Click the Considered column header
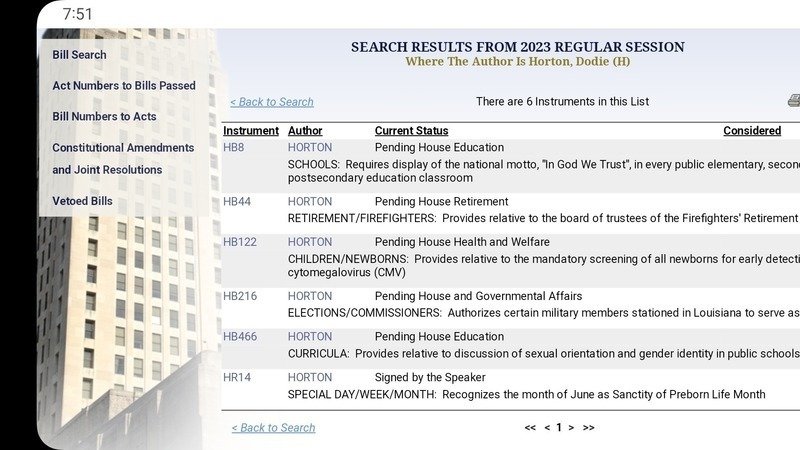 pos(752,131)
